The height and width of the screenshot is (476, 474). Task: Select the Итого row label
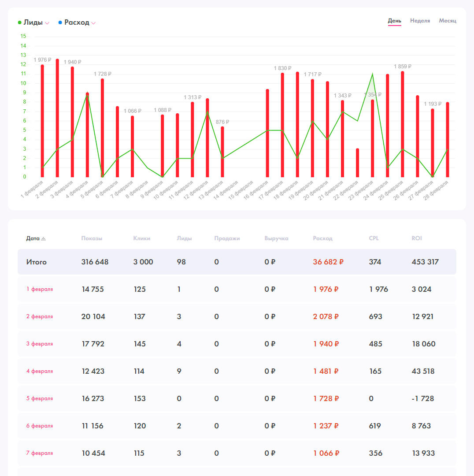pyautogui.click(x=37, y=262)
